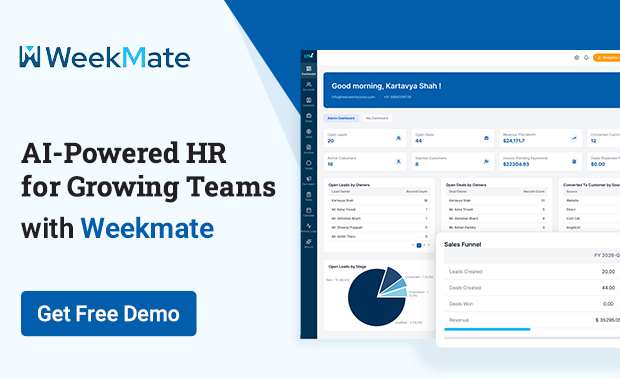
Task: Click the Leads Created funnel row
Action: 532,272
